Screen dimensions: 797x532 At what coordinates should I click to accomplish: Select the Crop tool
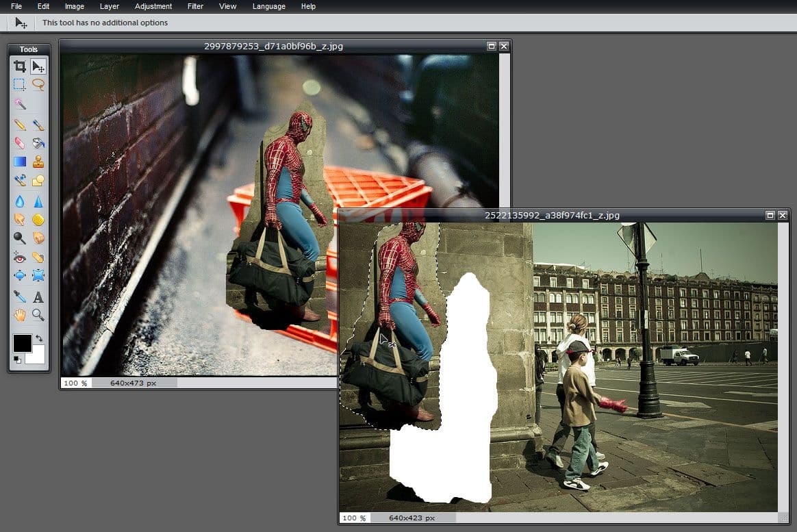click(20, 66)
